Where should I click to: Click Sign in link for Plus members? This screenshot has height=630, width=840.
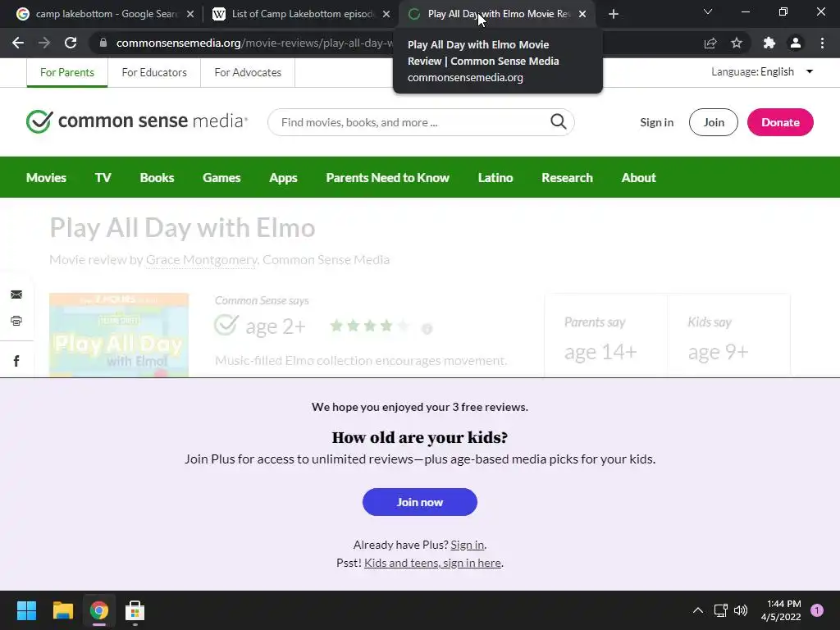click(x=467, y=545)
